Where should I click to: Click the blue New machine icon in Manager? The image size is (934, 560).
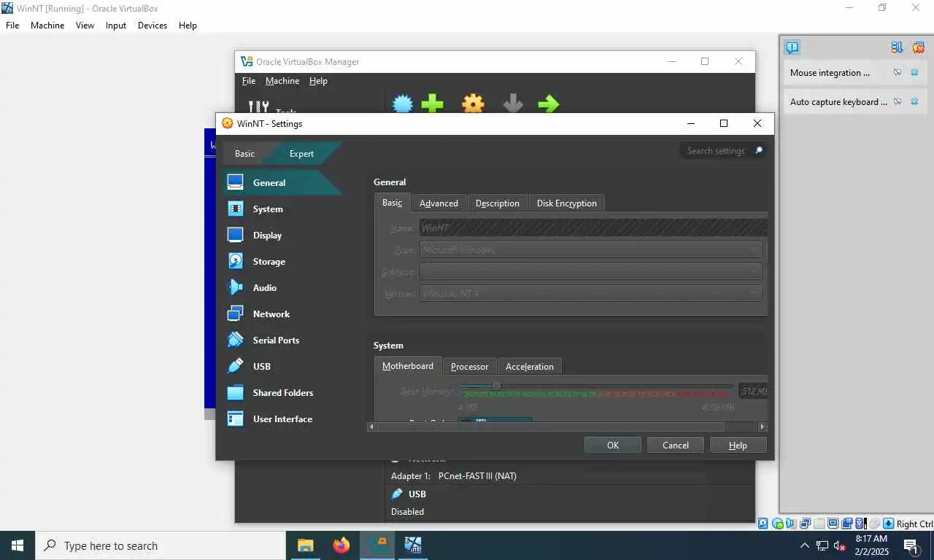coord(403,104)
